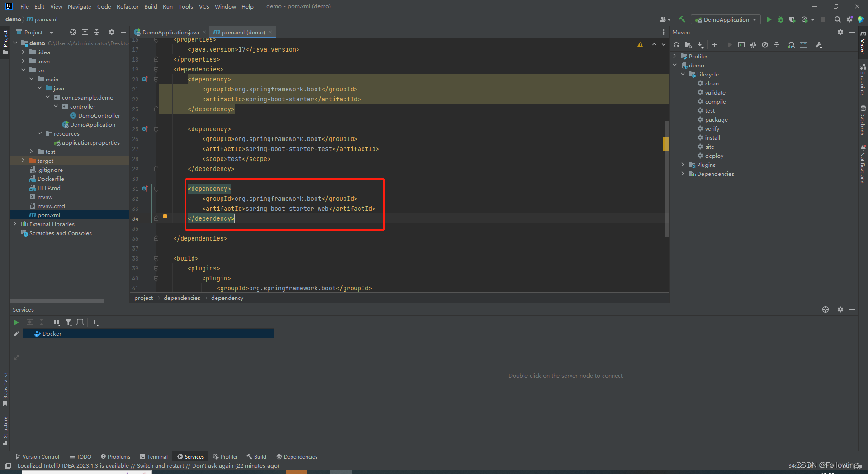Toggle fold marker at build tag
This screenshot has height=474, width=868.
pos(156,258)
